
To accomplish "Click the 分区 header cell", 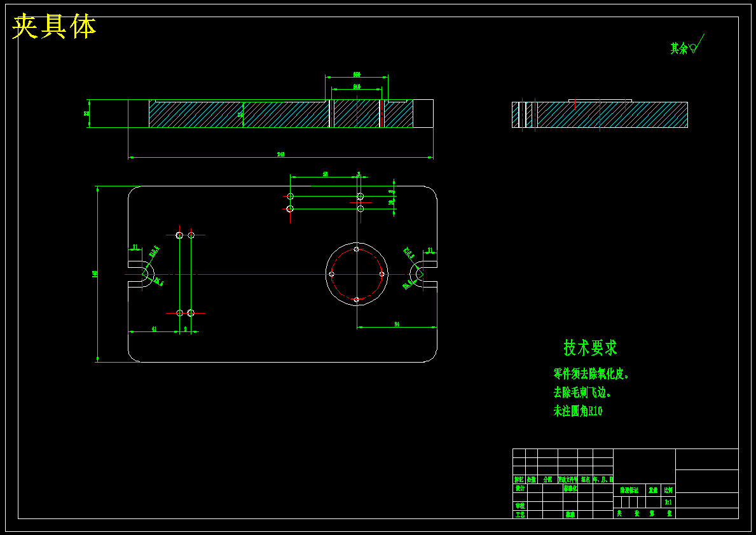I will [547, 480].
